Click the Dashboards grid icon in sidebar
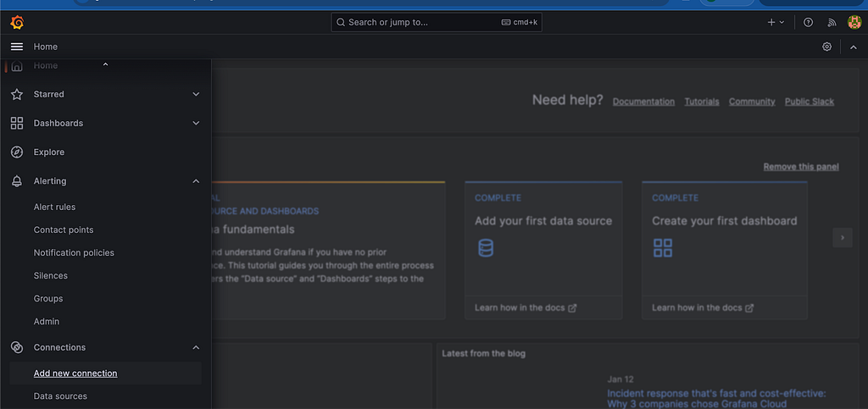This screenshot has height=409, width=868. (x=17, y=124)
